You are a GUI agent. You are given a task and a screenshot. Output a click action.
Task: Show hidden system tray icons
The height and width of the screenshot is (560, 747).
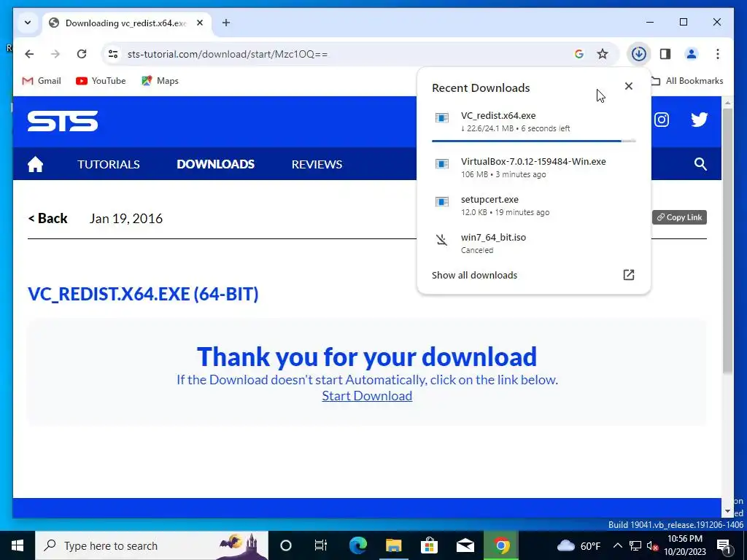617,545
